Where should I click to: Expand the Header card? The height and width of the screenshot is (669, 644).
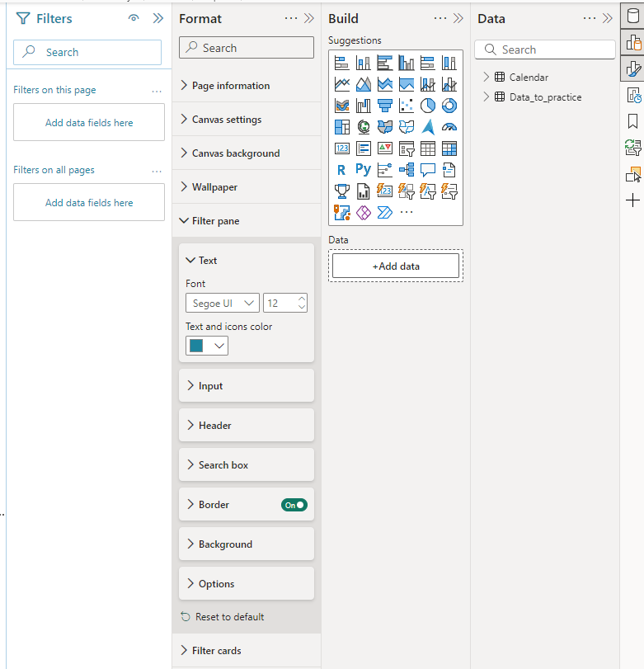point(247,425)
